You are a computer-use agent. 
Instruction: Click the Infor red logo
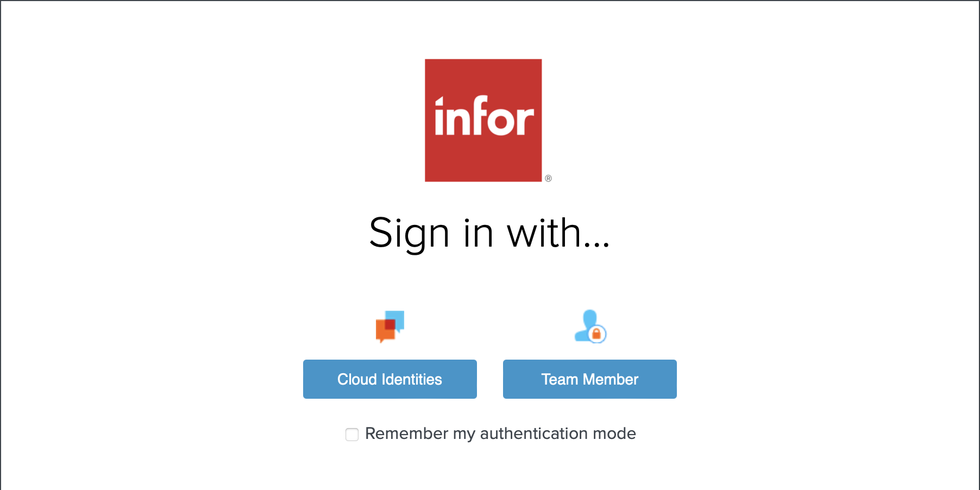pyautogui.click(x=483, y=120)
